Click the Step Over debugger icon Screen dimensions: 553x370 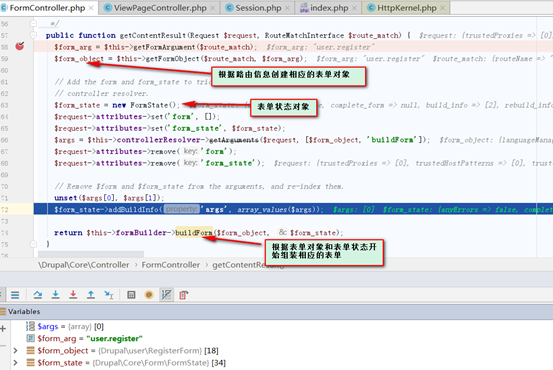point(38,295)
